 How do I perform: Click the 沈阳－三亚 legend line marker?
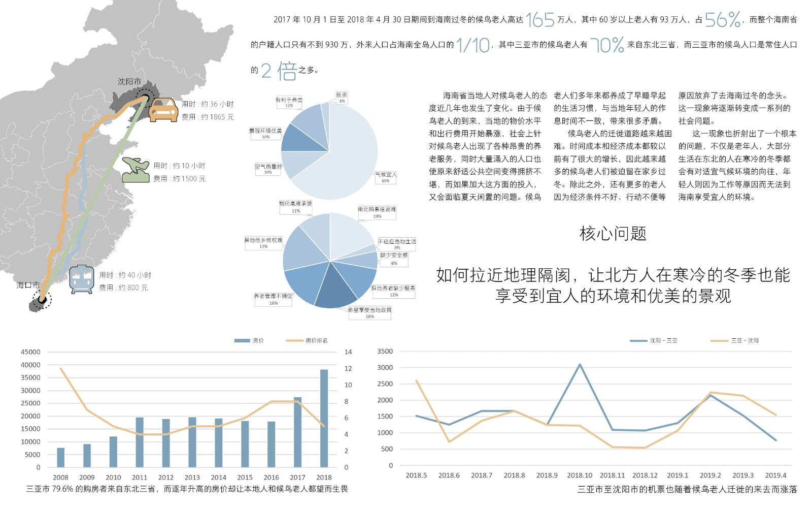pyautogui.click(x=638, y=340)
